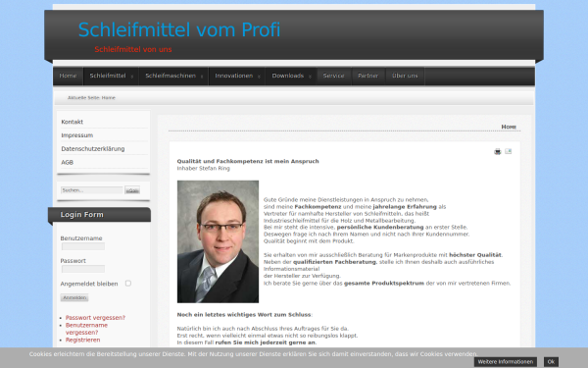
Task: Click the email icon beside the print icon
Action: tap(508, 151)
